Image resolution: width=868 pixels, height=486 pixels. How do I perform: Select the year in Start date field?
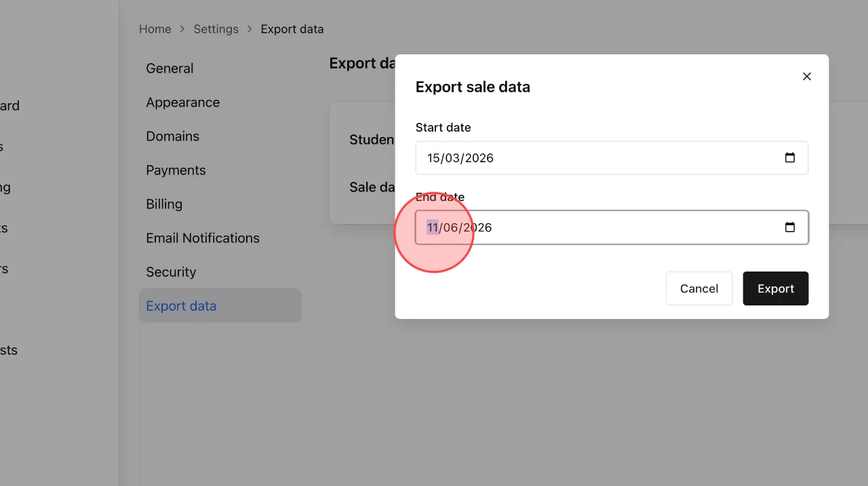479,158
